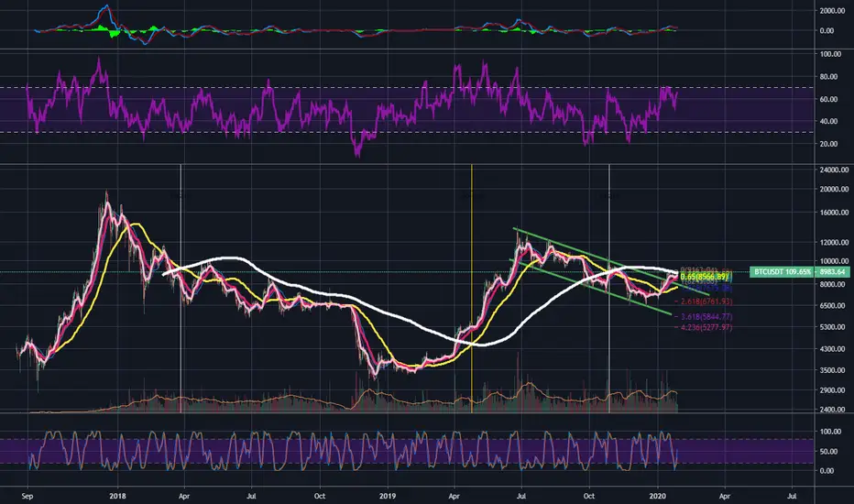The height and width of the screenshot is (504, 854).
Task: Click the 6500.00 price axis label
Action: pyautogui.click(x=834, y=306)
